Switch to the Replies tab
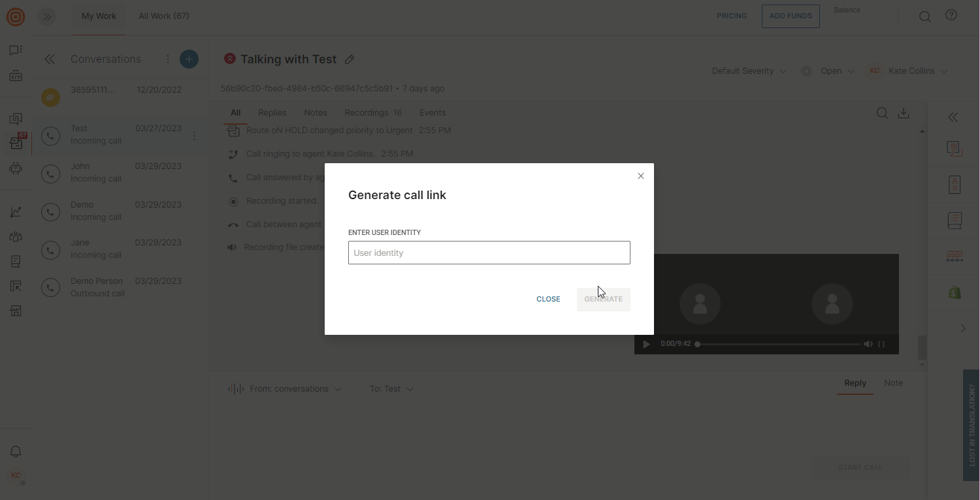Viewport: 980px width, 500px height. (x=272, y=113)
